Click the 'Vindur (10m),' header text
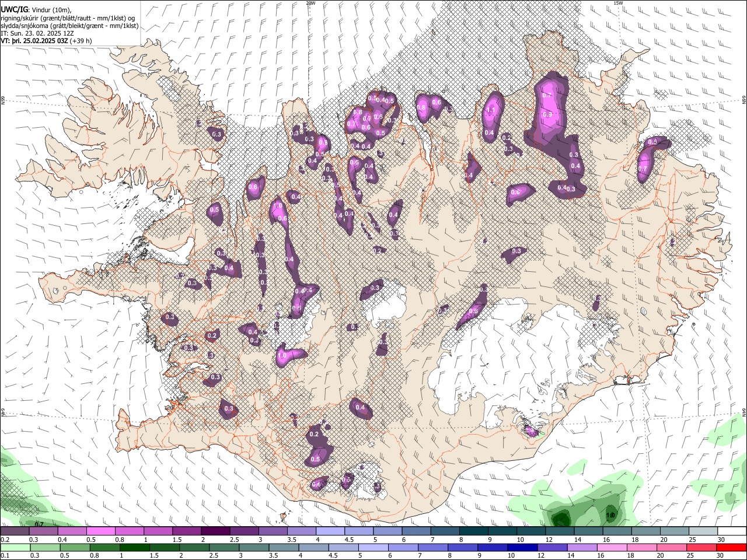The width and height of the screenshot is (747, 560). point(51,9)
